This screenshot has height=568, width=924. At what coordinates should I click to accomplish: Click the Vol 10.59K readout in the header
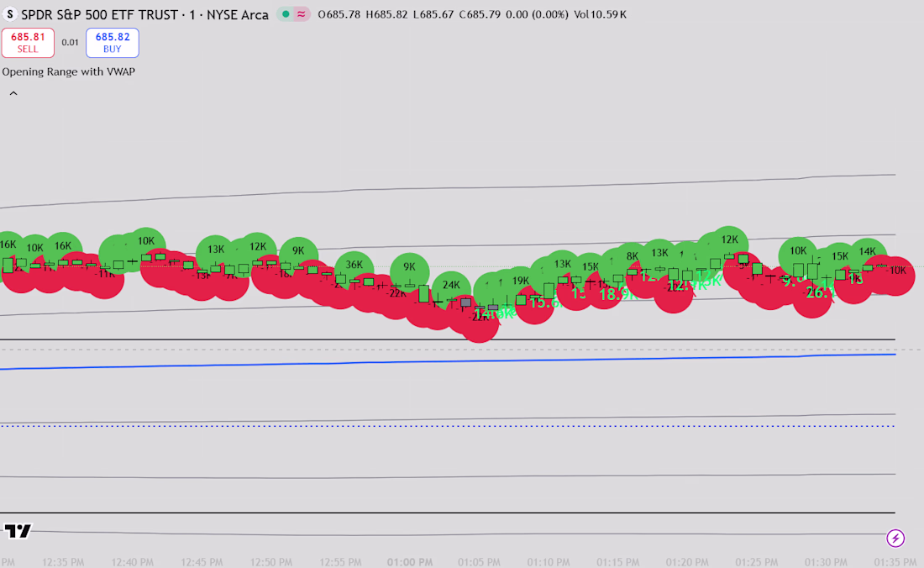click(600, 14)
